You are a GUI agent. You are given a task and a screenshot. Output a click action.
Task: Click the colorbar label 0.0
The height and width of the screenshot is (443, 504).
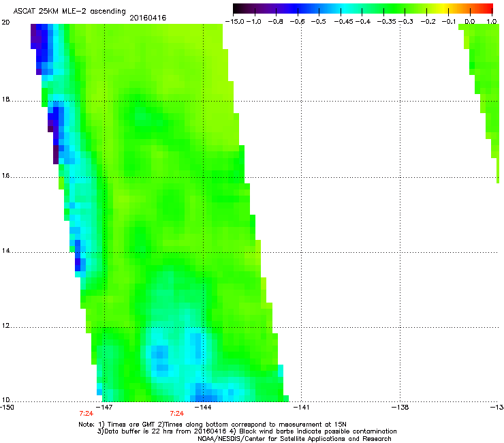coord(470,22)
